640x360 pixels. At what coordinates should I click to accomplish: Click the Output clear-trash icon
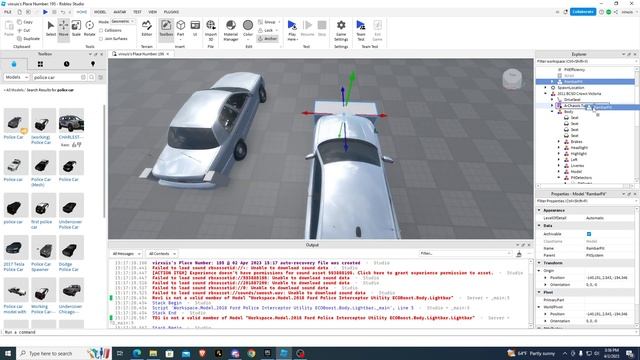coord(519,254)
